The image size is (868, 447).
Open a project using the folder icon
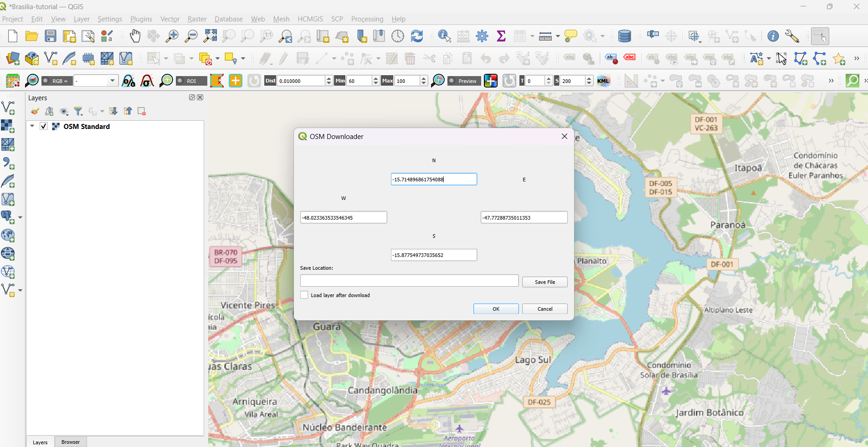[31, 36]
